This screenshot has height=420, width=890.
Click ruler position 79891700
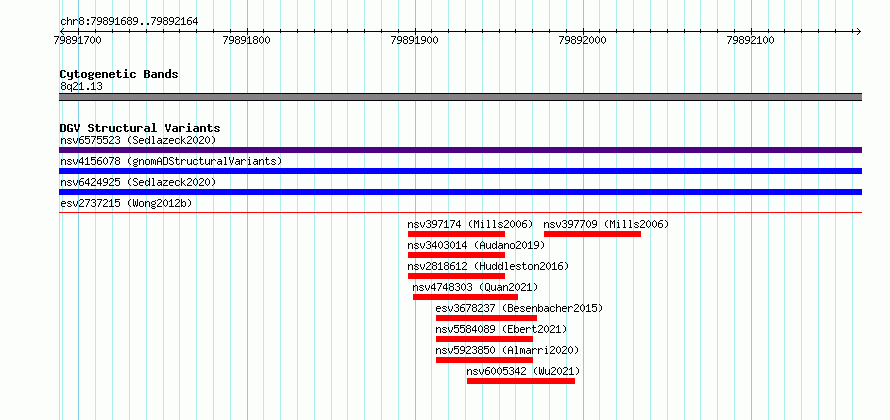78,40
